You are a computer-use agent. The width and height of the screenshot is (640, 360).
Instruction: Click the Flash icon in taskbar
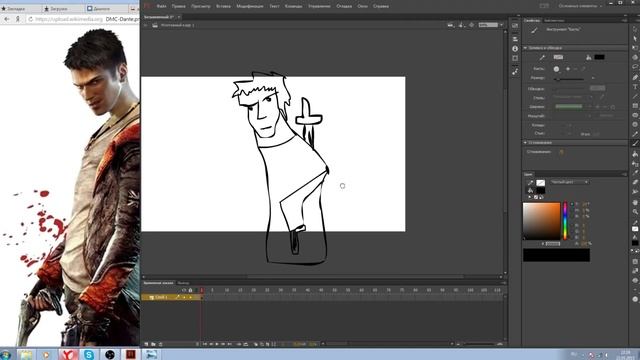pyautogui.click(x=131, y=354)
